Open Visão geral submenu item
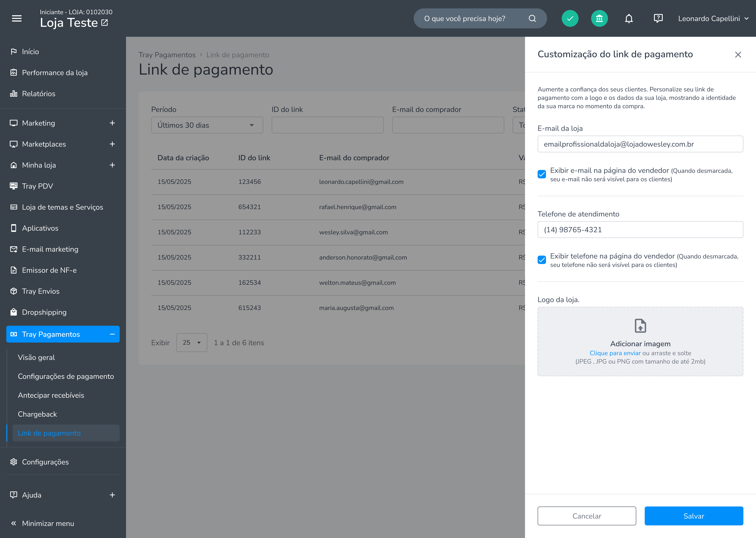 click(x=36, y=357)
